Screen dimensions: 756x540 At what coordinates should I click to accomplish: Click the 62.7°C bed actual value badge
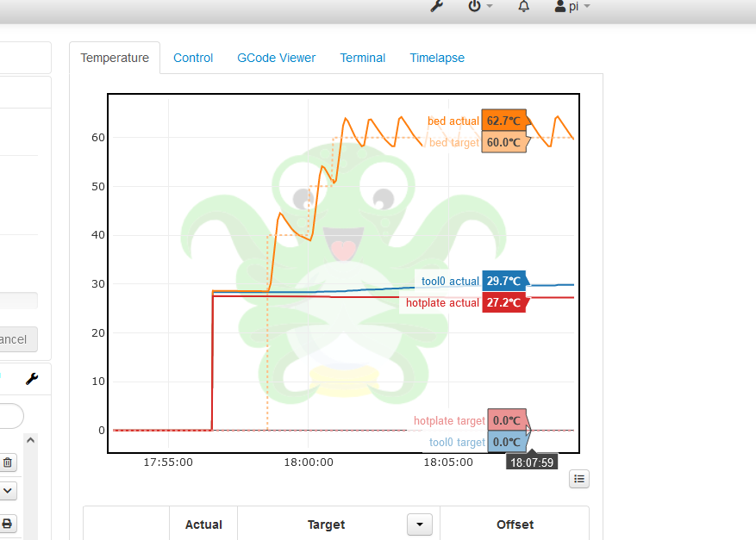tap(504, 121)
